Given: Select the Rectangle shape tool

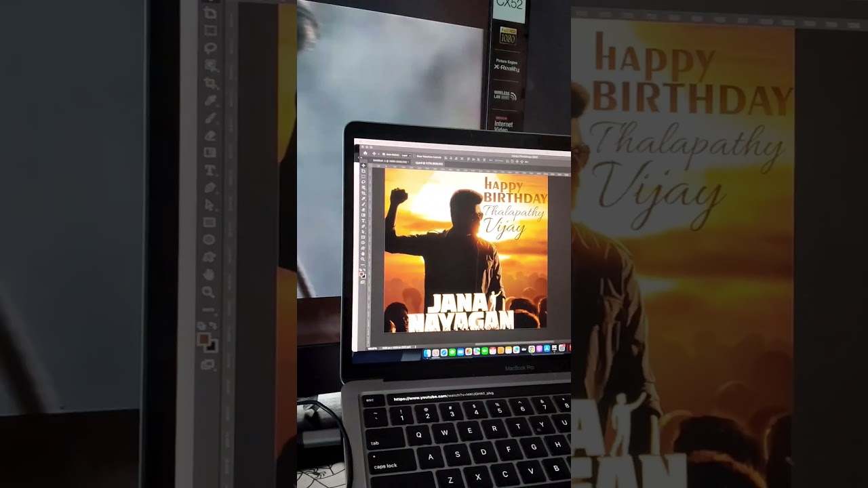Looking at the screenshot, I should [363, 237].
